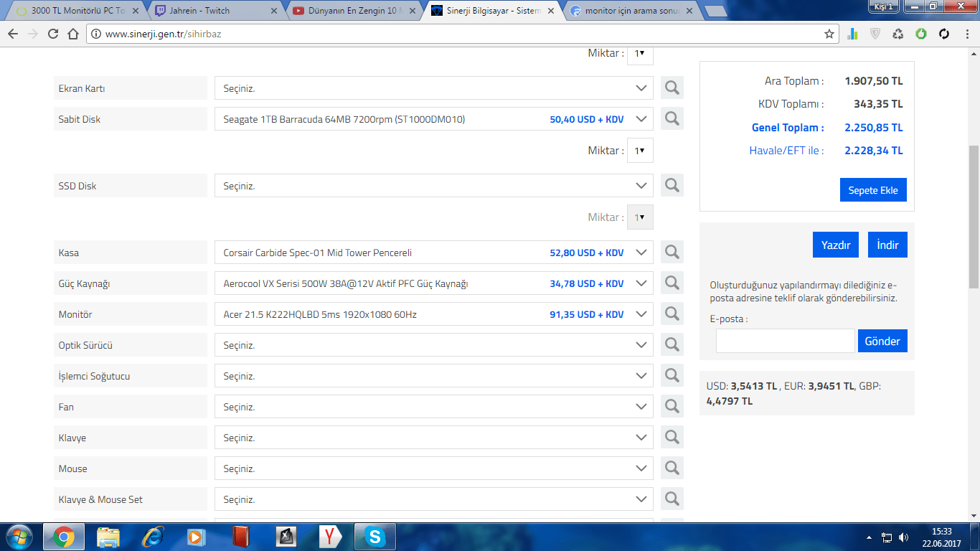The height and width of the screenshot is (551, 980).
Task: Open the İşlemci Soğutucu dropdown
Action: (x=433, y=376)
